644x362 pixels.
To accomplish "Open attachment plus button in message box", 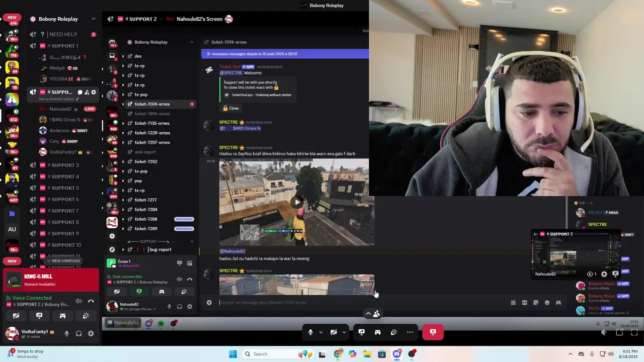I will click(x=209, y=303).
